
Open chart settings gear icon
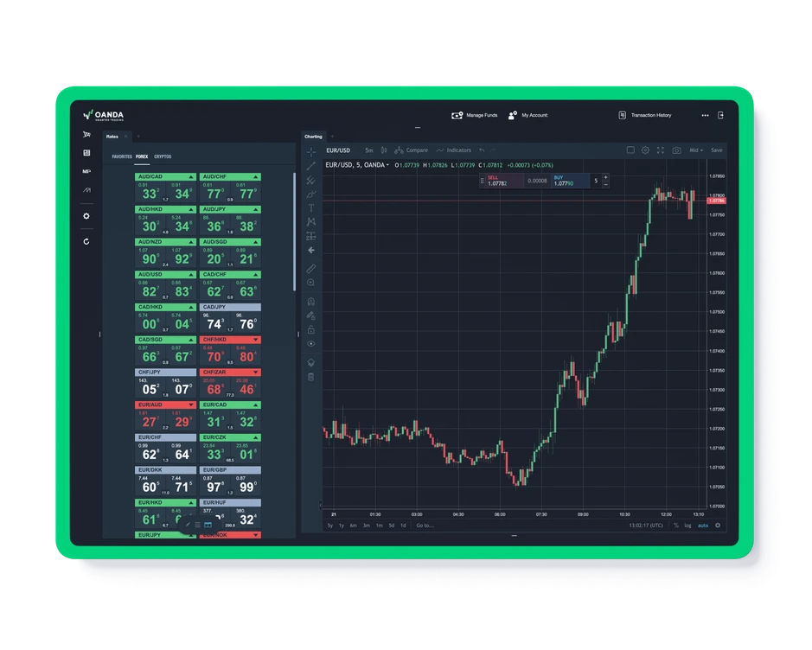pos(645,150)
